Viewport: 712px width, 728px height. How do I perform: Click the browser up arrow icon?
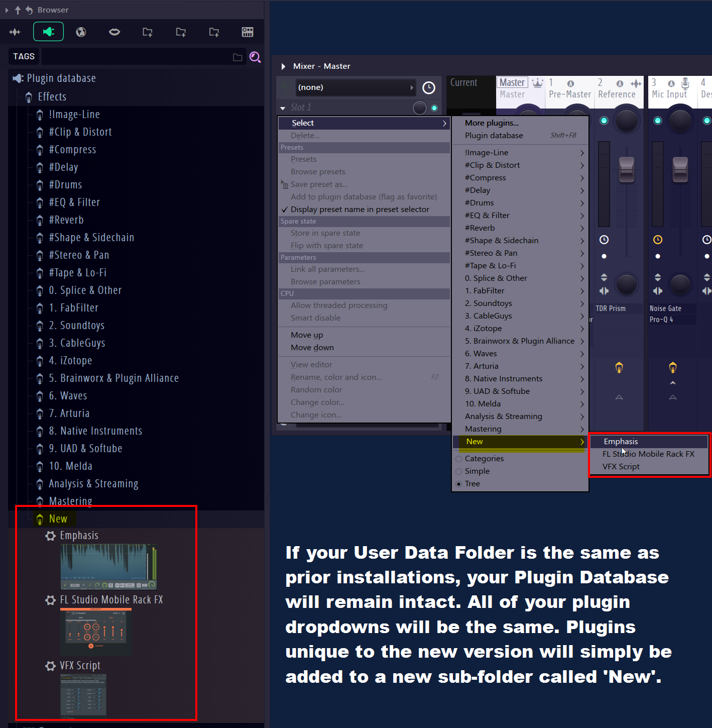(18, 10)
